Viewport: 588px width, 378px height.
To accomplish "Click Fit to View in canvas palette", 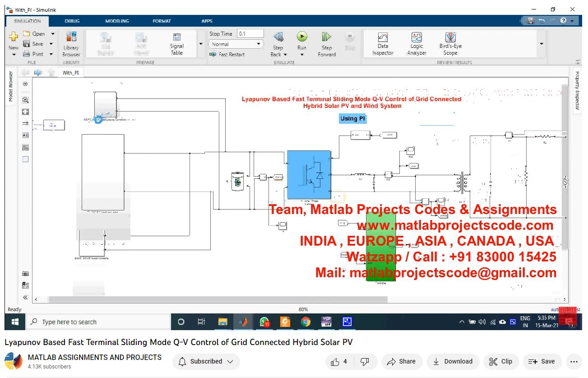I will [25, 112].
